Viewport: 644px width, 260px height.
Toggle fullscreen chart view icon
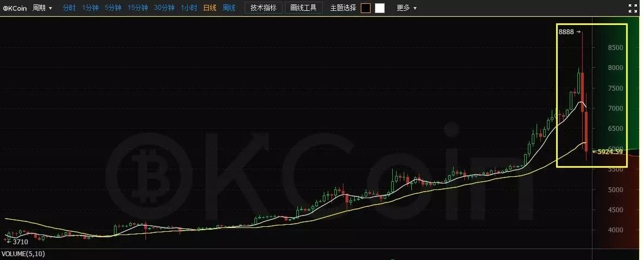click(x=633, y=8)
